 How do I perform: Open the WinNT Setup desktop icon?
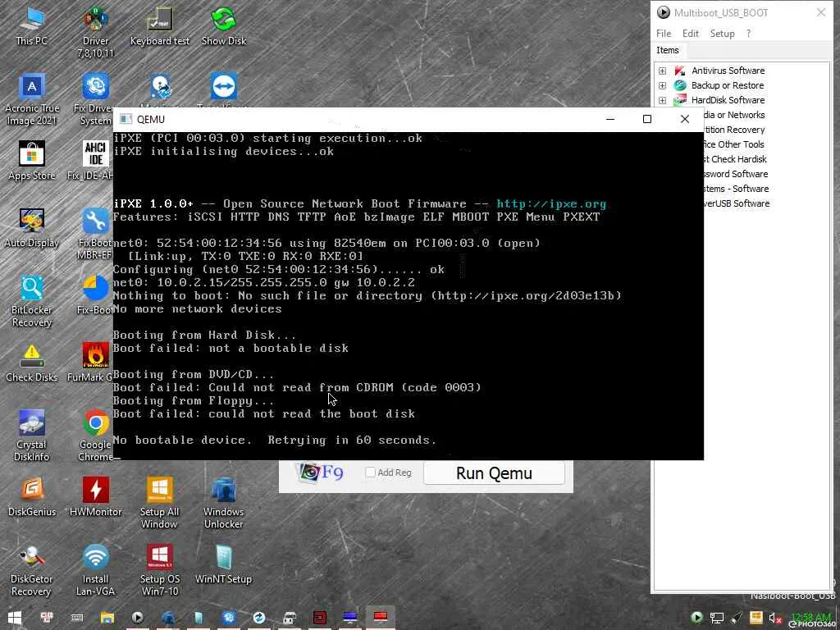click(224, 564)
